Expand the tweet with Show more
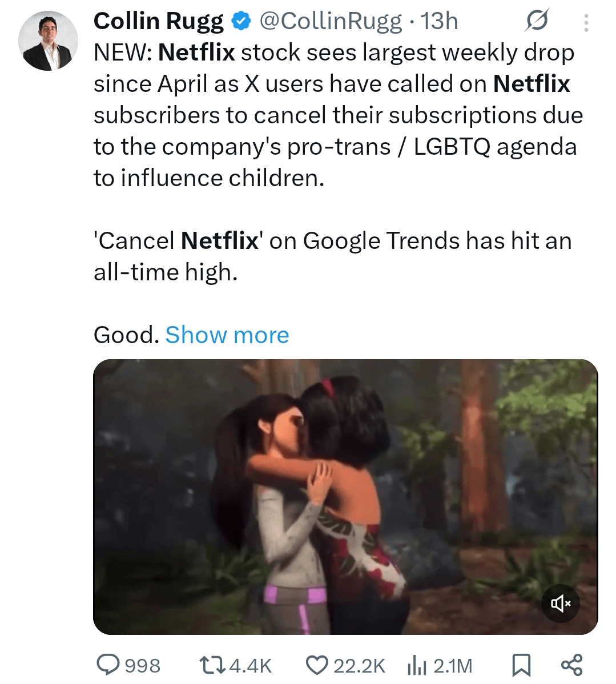The width and height of the screenshot is (616, 684). pyautogui.click(x=227, y=335)
